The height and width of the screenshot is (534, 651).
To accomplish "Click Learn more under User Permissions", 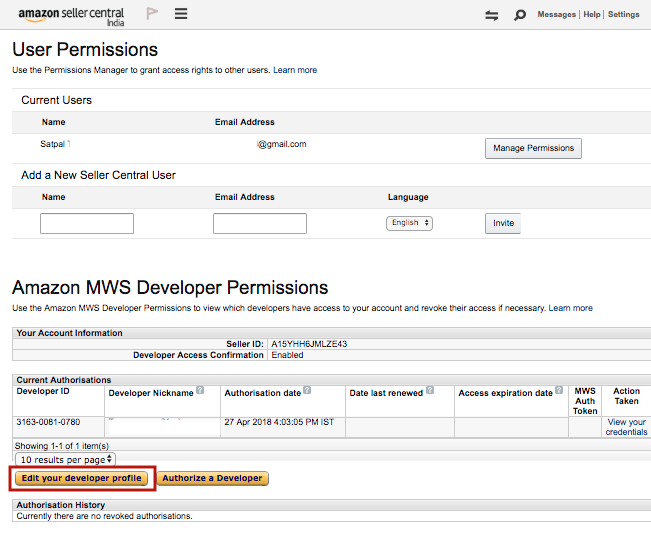I will 295,70.
